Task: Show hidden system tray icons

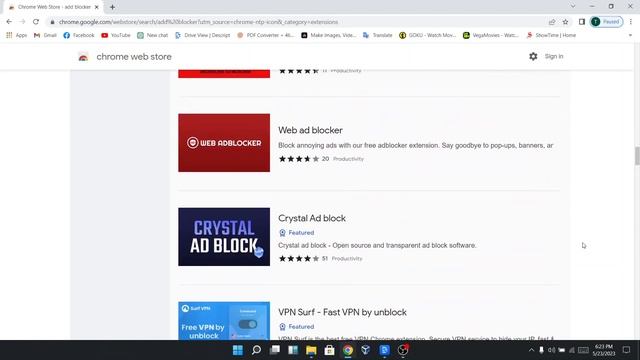Action: pos(531,350)
